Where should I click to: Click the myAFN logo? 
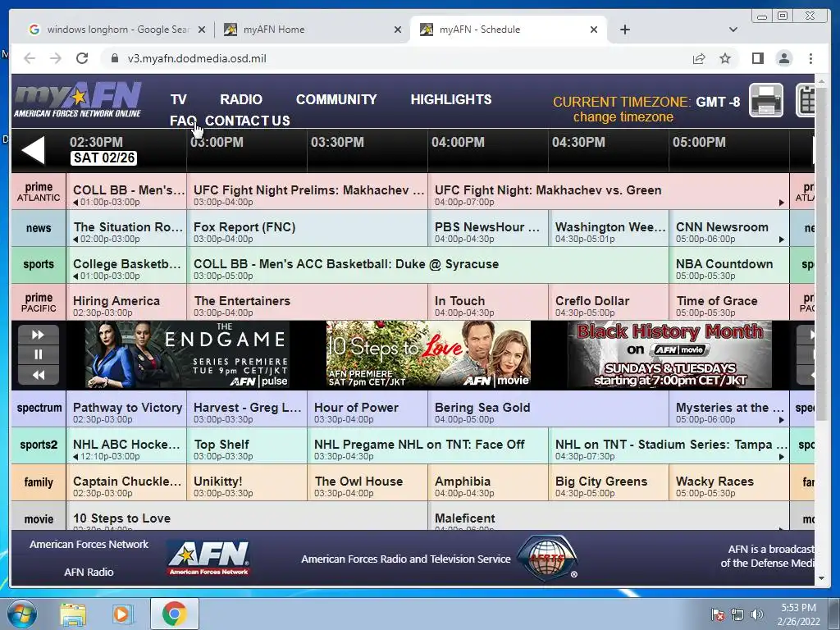click(78, 99)
